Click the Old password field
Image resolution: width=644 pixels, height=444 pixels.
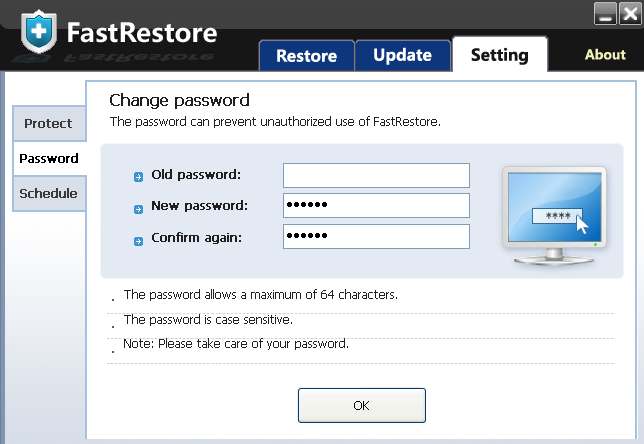pyautogui.click(x=376, y=176)
